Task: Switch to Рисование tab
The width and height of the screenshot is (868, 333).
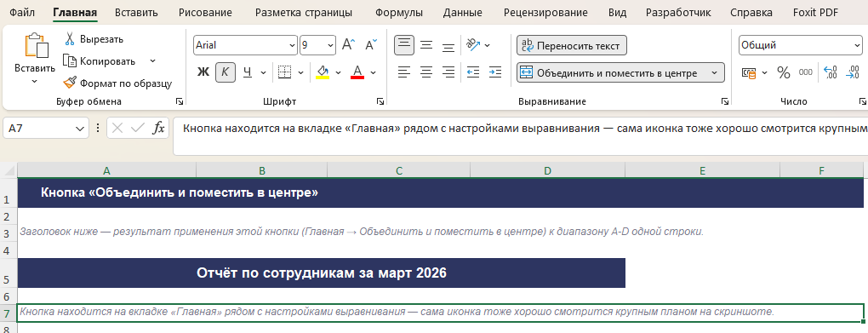Action: [x=205, y=12]
